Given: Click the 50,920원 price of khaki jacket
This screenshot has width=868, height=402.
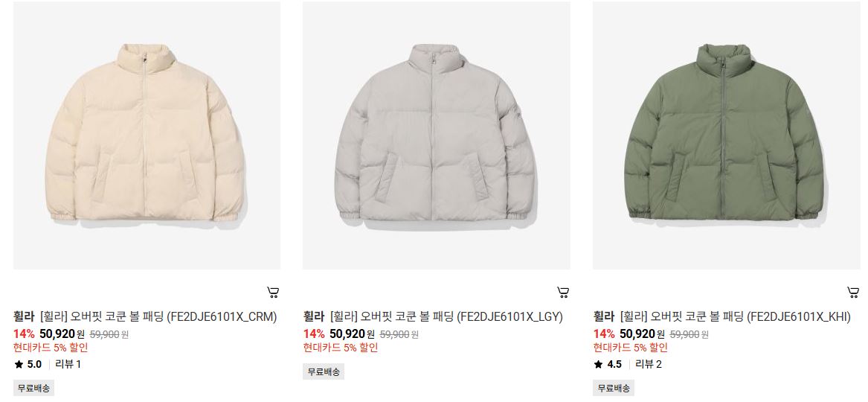Looking at the screenshot, I should (x=643, y=334).
